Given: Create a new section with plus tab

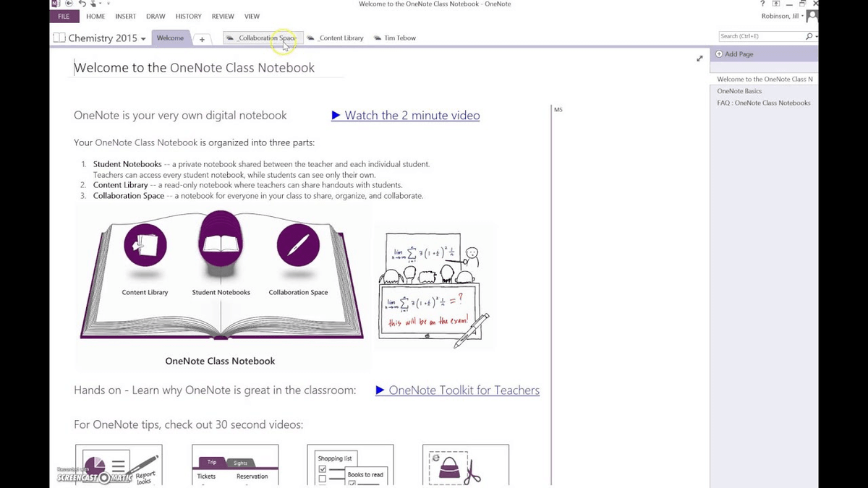Looking at the screenshot, I should pos(203,39).
